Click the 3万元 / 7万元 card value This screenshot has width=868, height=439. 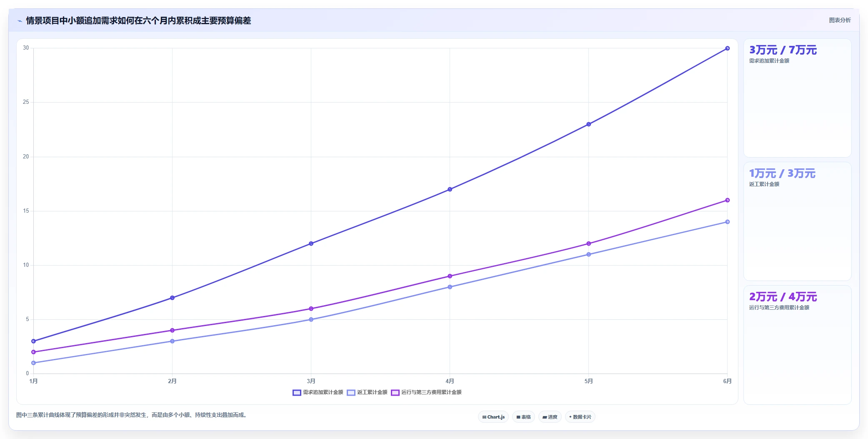[x=783, y=50]
